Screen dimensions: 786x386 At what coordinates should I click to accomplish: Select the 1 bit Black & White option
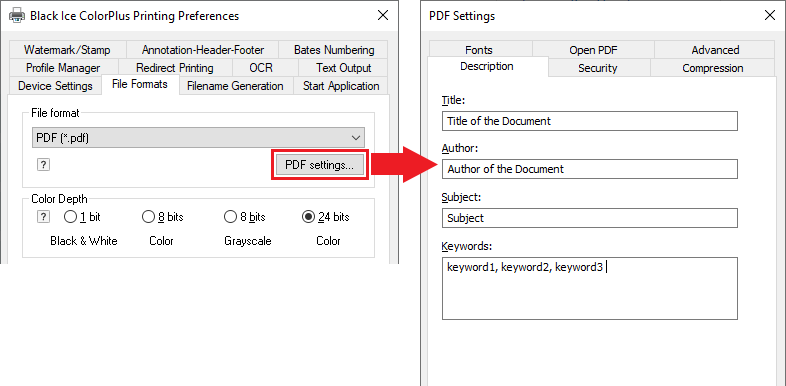71,217
